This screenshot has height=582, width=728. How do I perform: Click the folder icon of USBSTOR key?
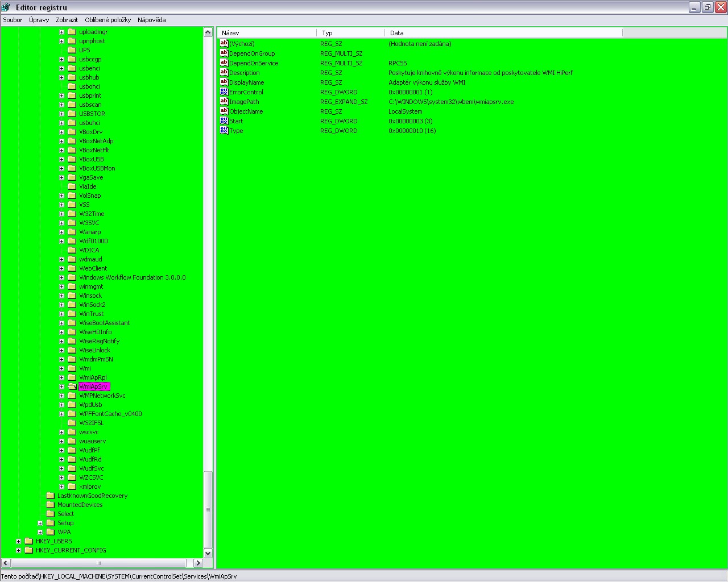[x=72, y=114]
